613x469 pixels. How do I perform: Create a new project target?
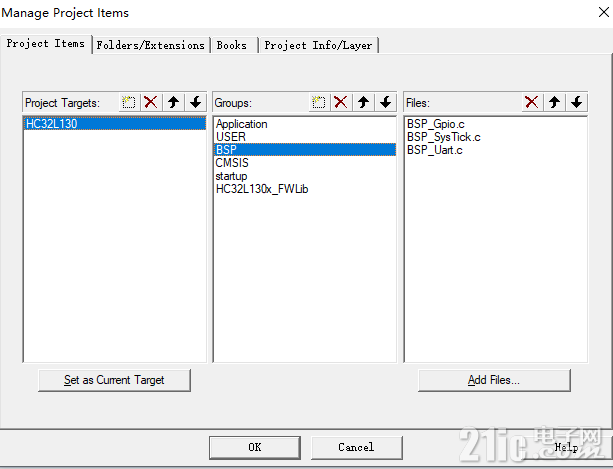pos(129,103)
